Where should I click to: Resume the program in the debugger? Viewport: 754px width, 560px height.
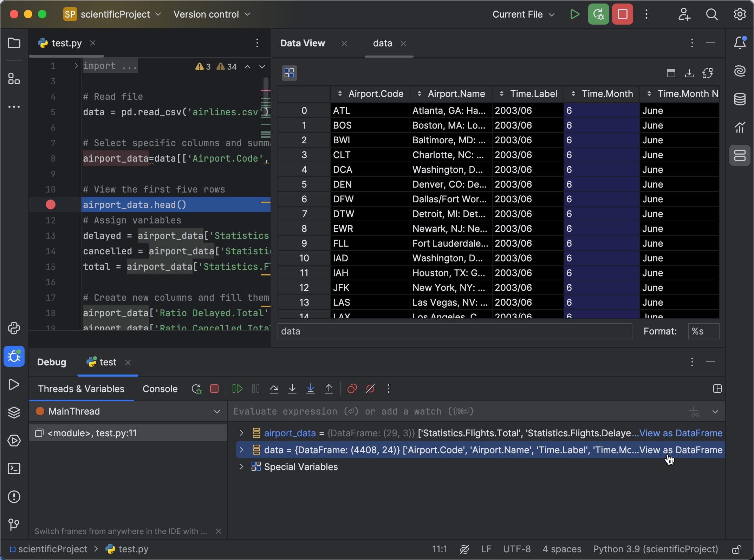tap(237, 389)
